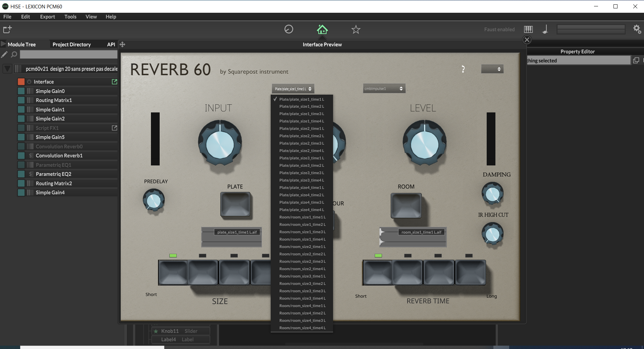Click plate_size1_time1 L.aif waveform display
The image size is (644, 349).
[x=231, y=237]
